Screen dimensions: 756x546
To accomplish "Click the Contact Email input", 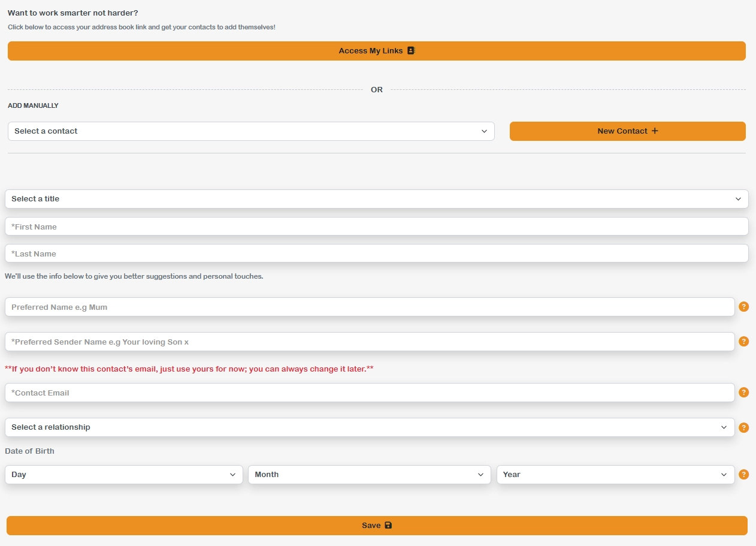I will point(369,393).
